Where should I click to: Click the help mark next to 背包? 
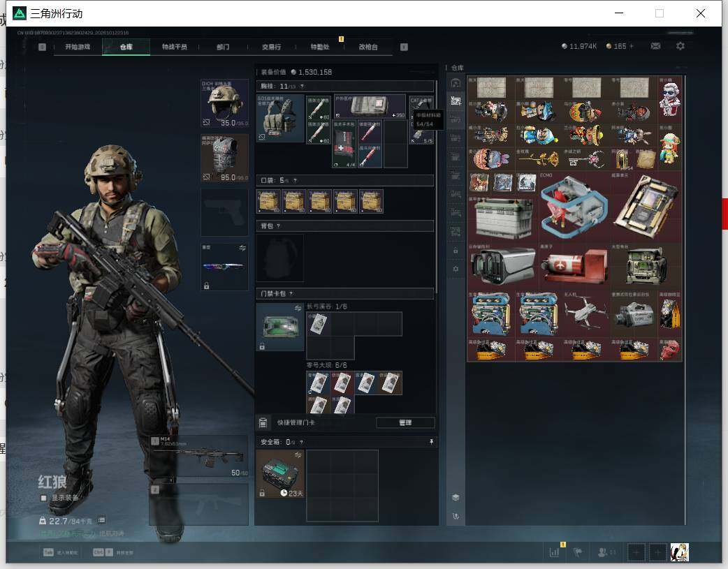(278, 226)
